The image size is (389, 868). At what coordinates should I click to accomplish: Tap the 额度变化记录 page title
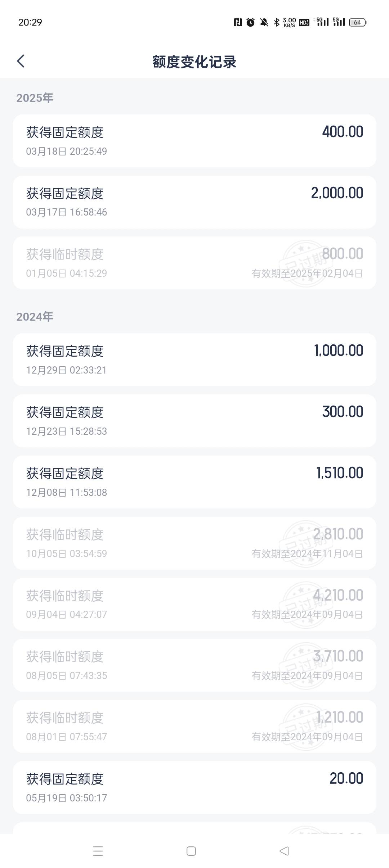(x=194, y=62)
